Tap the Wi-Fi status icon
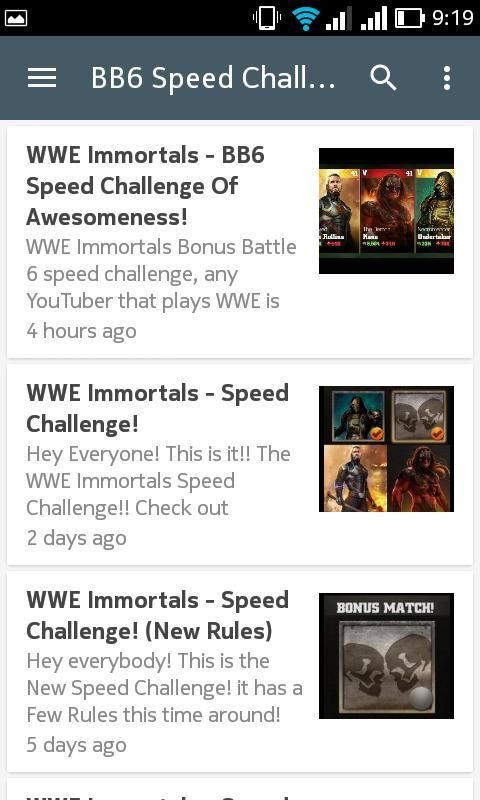 tap(306, 19)
